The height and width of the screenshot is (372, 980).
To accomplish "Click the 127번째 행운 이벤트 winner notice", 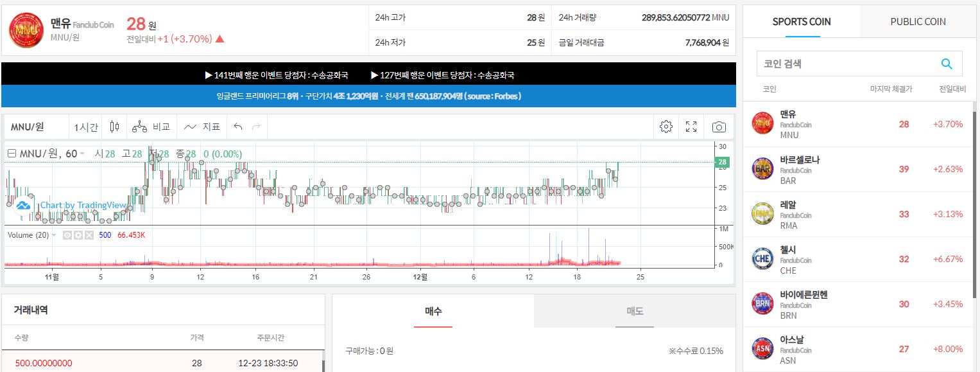I will (442, 75).
